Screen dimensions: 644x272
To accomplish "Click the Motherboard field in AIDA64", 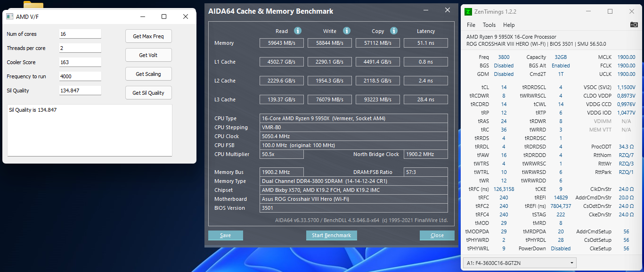I will (x=354, y=199).
